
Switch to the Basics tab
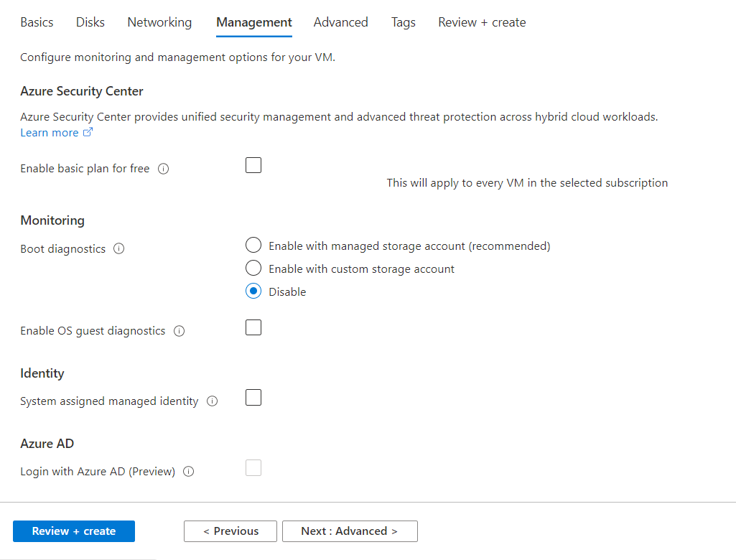tap(37, 22)
